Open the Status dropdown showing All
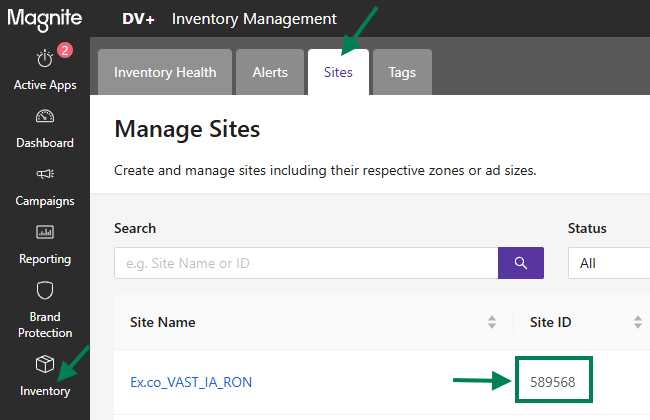 coord(609,263)
